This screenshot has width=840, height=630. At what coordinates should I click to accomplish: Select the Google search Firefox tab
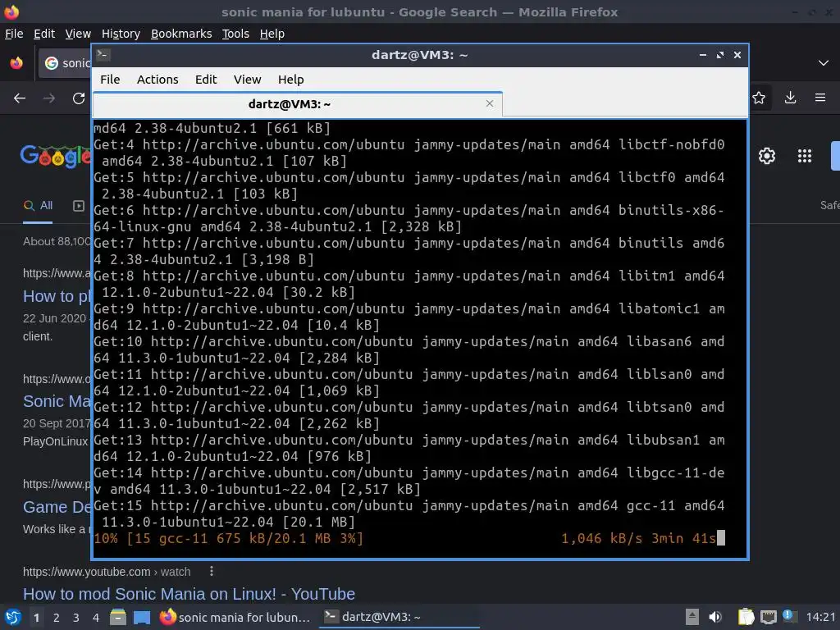65,63
